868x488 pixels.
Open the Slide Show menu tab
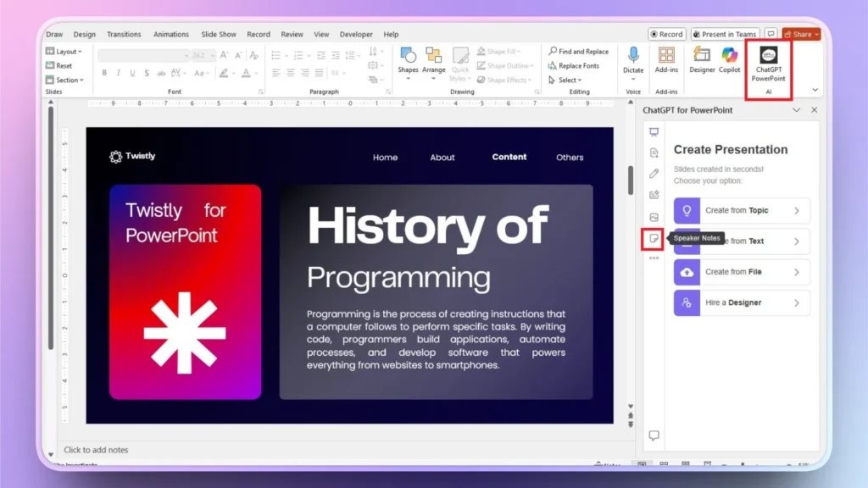(218, 34)
